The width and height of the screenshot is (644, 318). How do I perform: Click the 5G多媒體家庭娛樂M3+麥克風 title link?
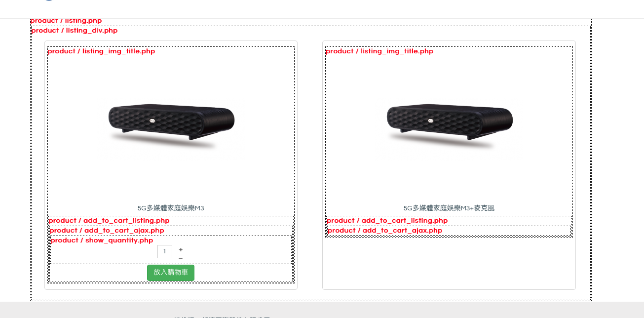click(x=449, y=208)
